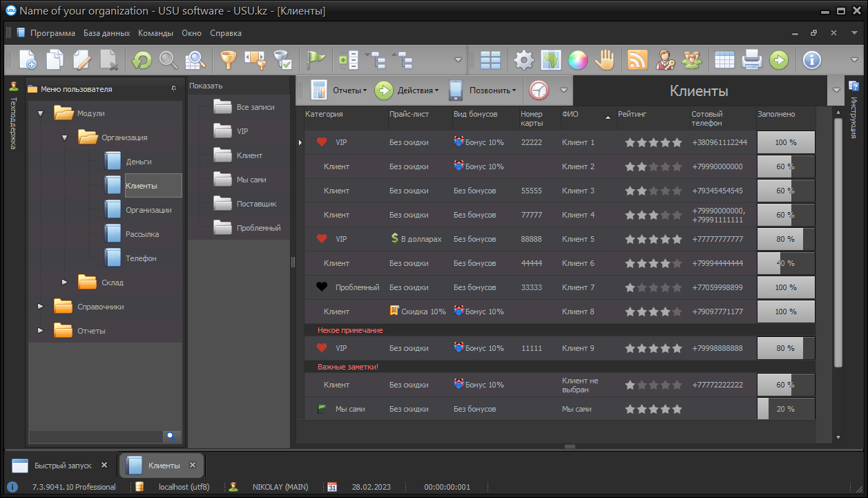Select the VIP folder filter

point(242,131)
